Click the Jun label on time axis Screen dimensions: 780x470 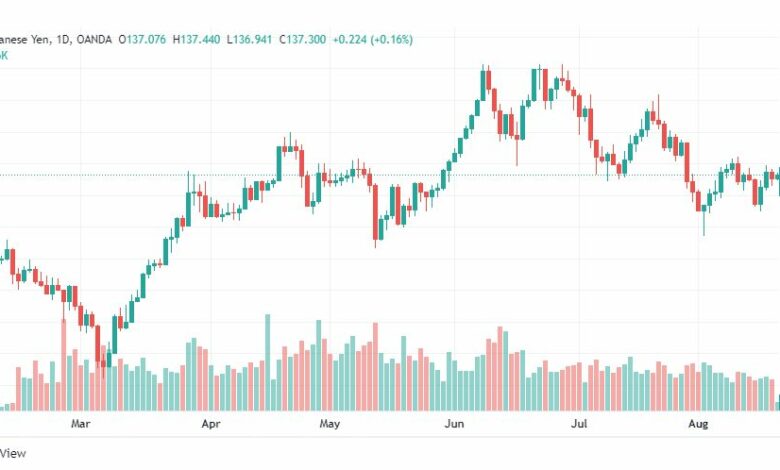tap(454, 424)
